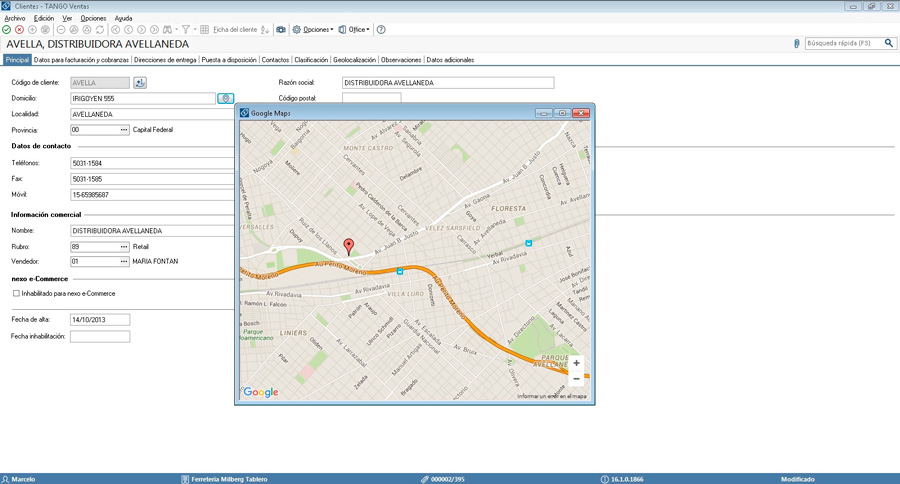
Task: Click the Help question mark icon
Action: coord(381,30)
